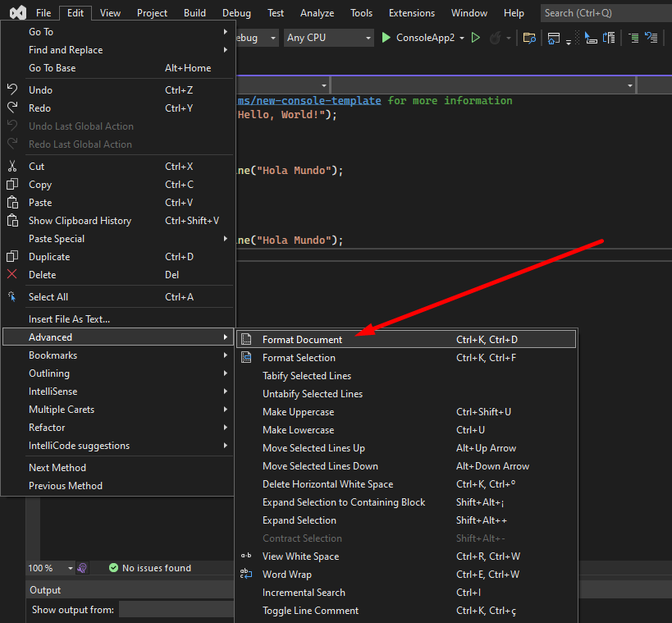The width and height of the screenshot is (672, 623).
Task: Click the Cut scissors icon in menu
Action: (12, 167)
